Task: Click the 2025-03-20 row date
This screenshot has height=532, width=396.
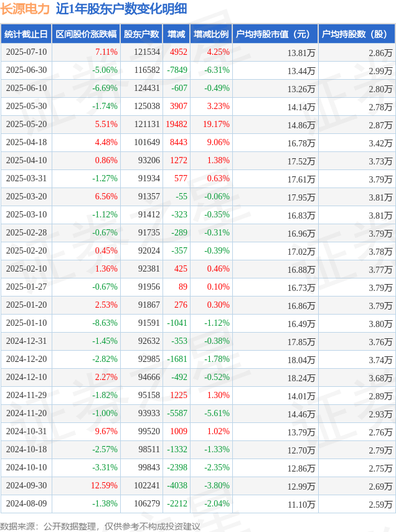Action: [26, 196]
